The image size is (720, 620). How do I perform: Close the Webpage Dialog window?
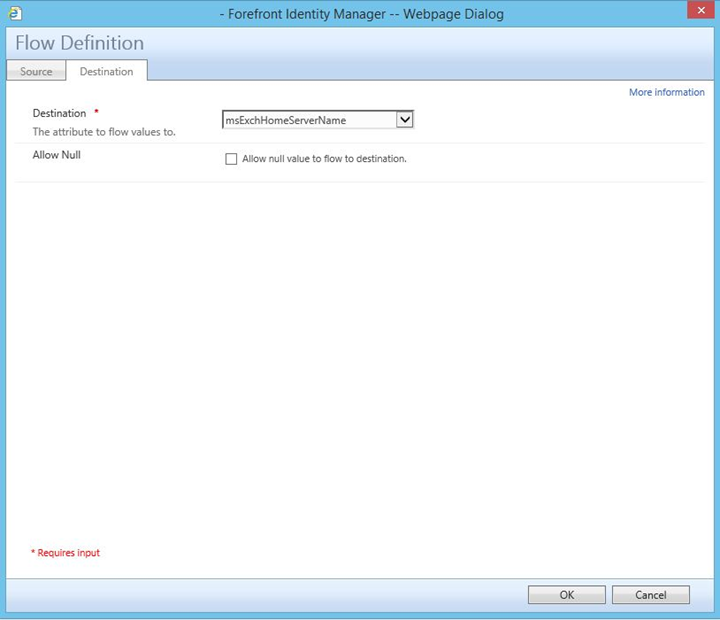(701, 10)
